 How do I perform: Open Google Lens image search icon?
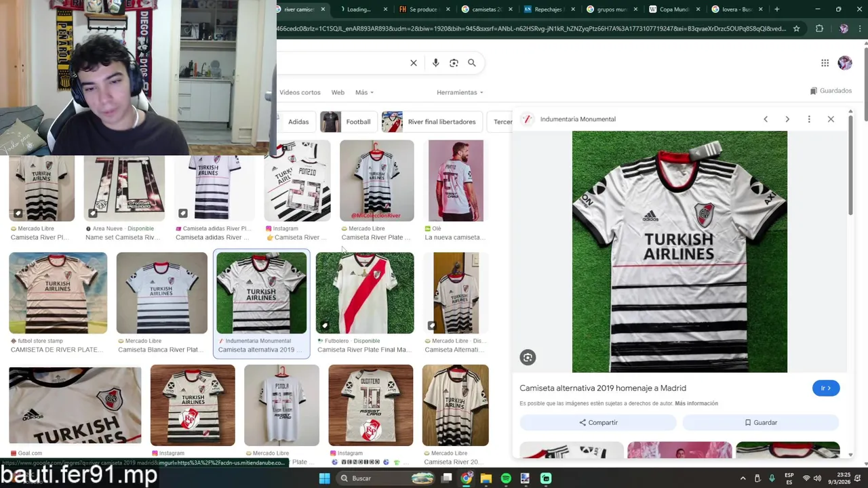(x=454, y=63)
